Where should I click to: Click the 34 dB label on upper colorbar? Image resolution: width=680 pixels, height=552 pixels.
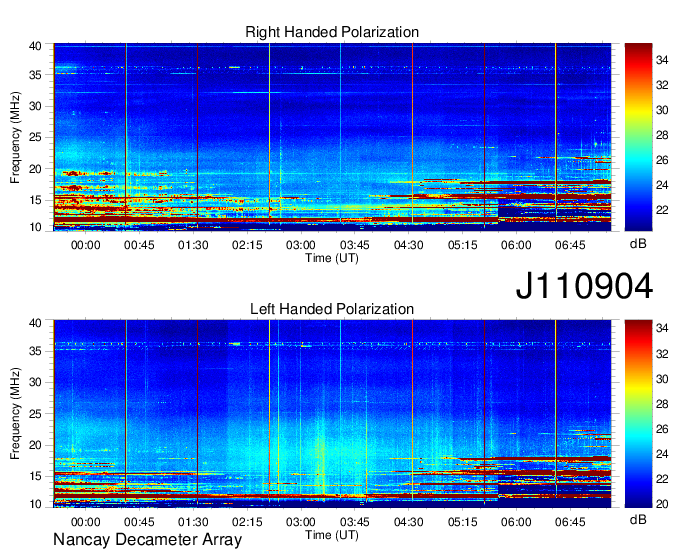click(x=662, y=60)
